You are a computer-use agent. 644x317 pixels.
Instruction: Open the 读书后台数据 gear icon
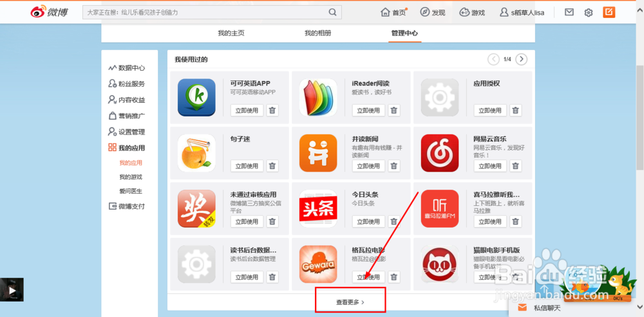[196, 264]
